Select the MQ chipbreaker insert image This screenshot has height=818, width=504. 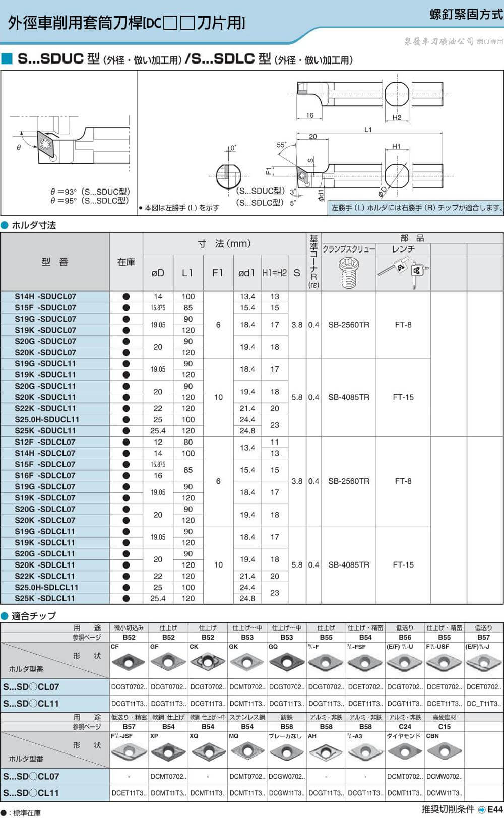[x=246, y=752]
